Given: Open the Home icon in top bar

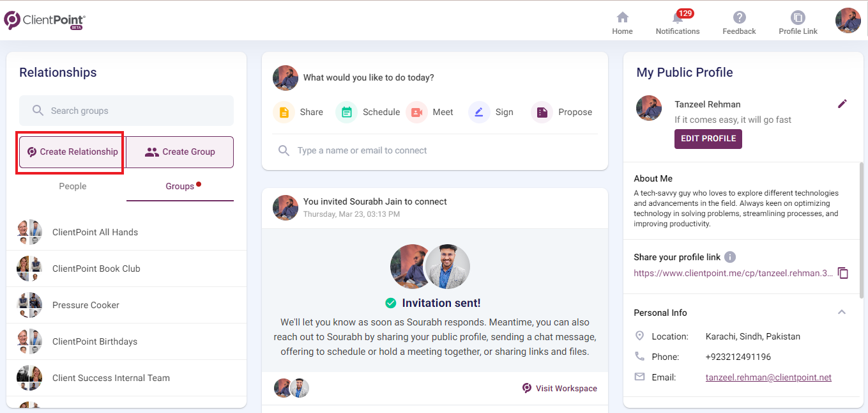Looking at the screenshot, I should tap(622, 17).
